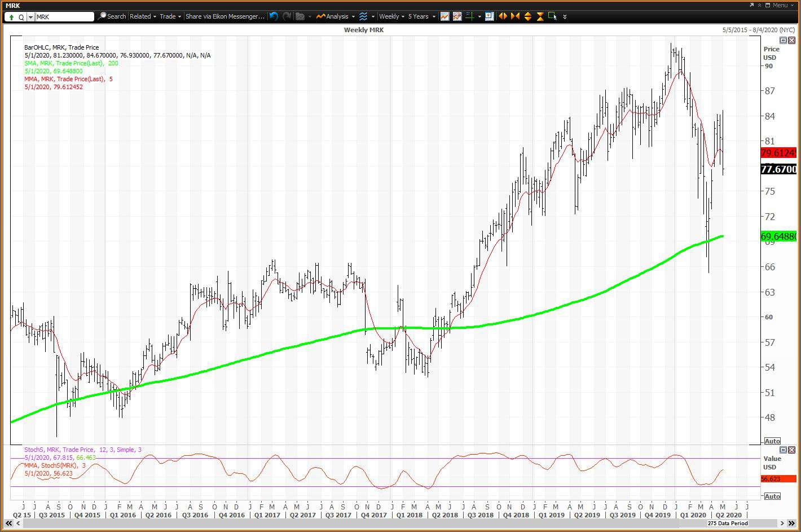Click the grayed Redo arrow icon
The image size is (801, 532).
click(287, 16)
